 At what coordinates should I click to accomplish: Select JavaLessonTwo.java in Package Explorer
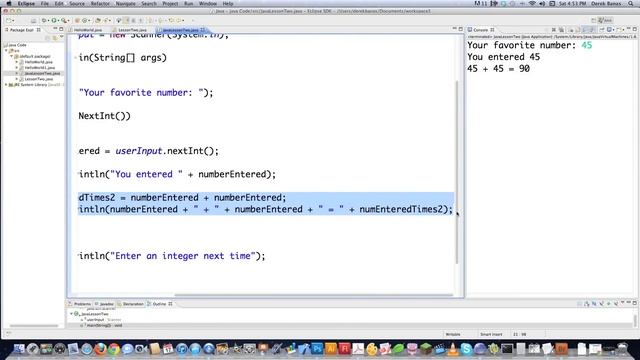42,73
